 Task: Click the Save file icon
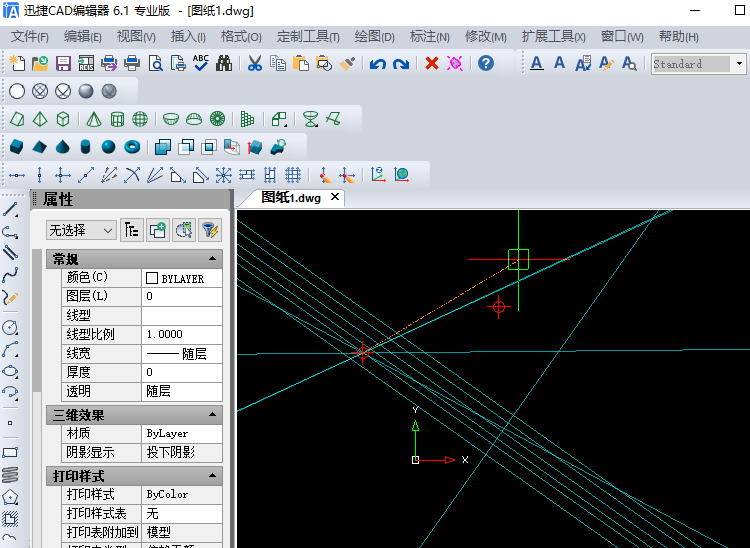click(63, 64)
